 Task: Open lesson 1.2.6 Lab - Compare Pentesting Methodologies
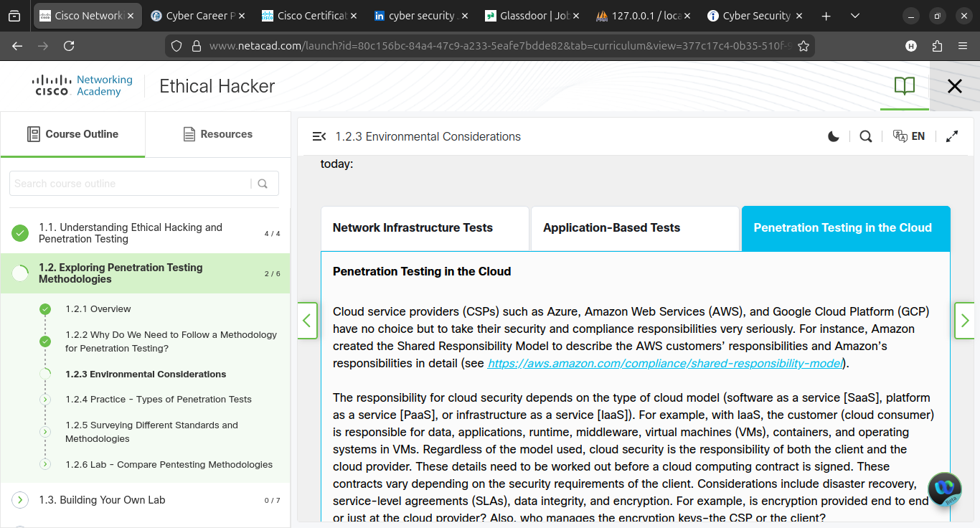tap(169, 464)
